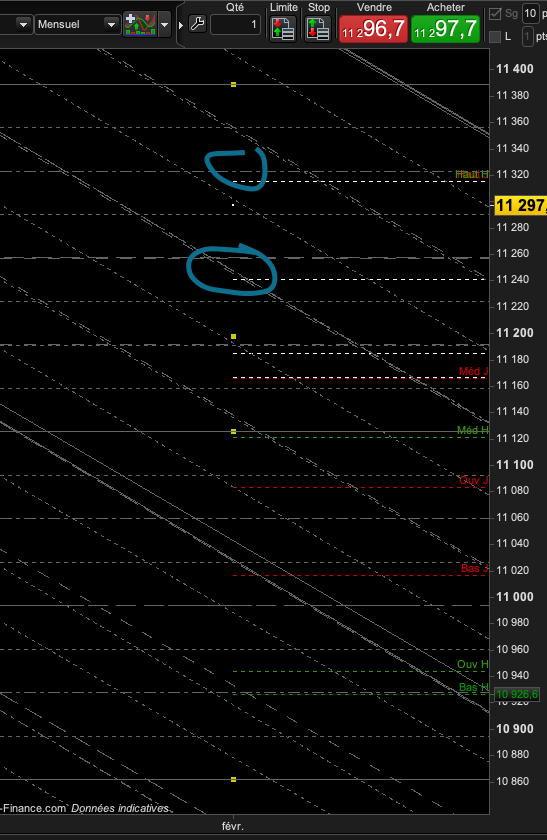
Task: Open trading settings via the wrench icon
Action: [198, 24]
